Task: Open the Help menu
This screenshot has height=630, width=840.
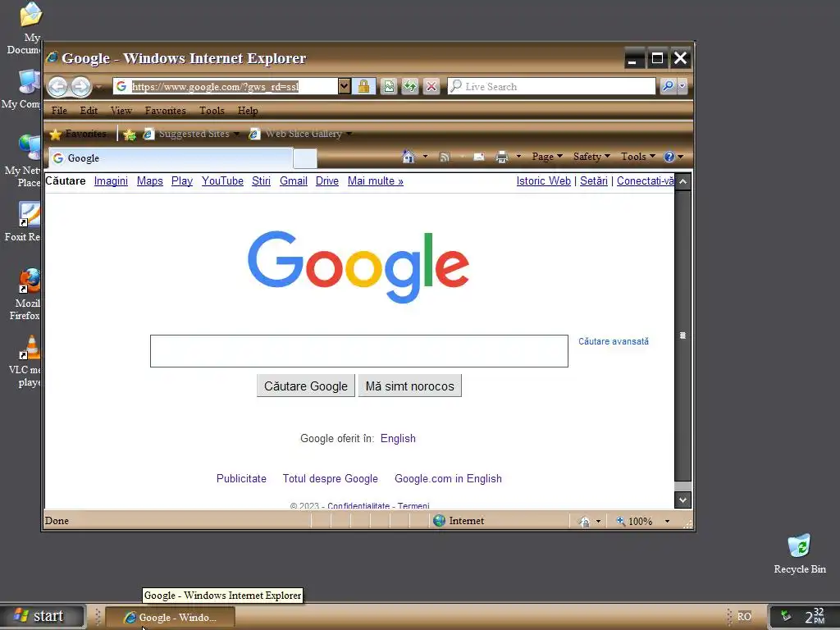Action: coord(248,111)
